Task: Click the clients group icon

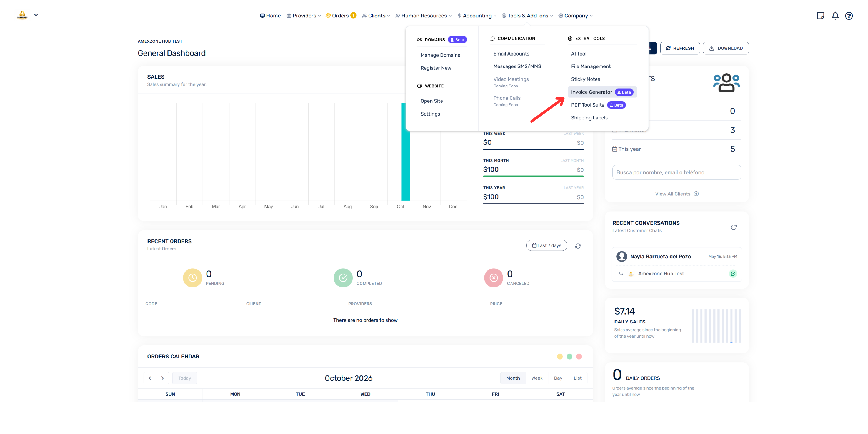Action: coord(726,82)
